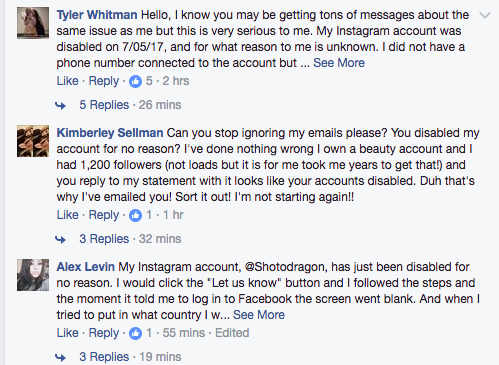Open Kimberley Sellman's profile picture
499x365 pixels.
33,141
